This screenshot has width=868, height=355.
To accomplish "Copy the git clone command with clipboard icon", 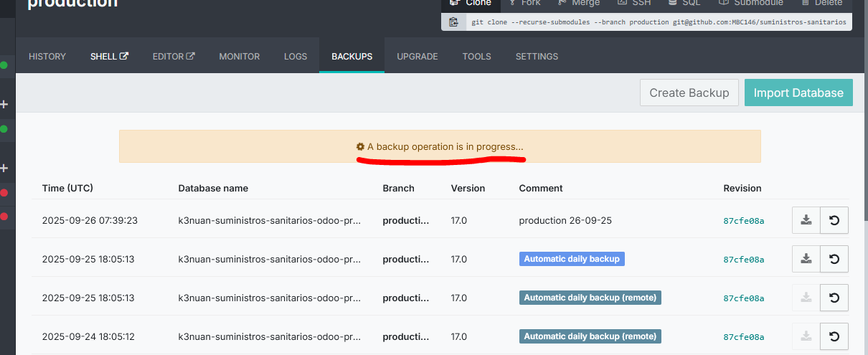I will tap(453, 22).
